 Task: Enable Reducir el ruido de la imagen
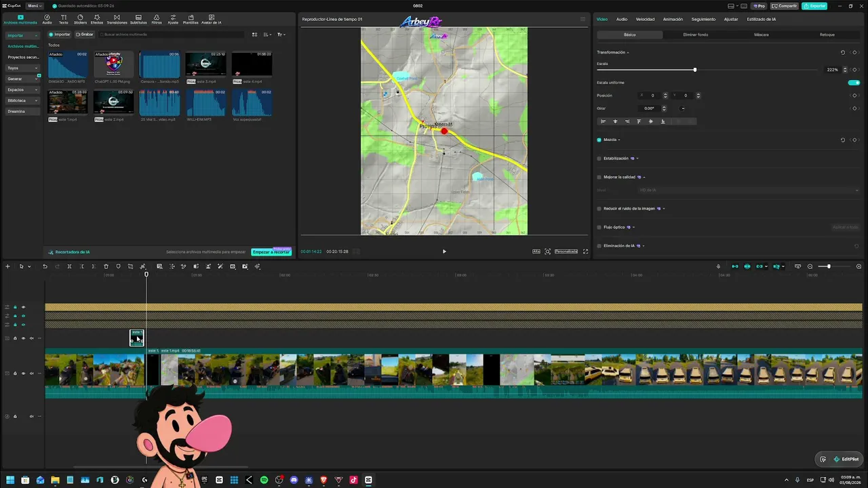(599, 209)
